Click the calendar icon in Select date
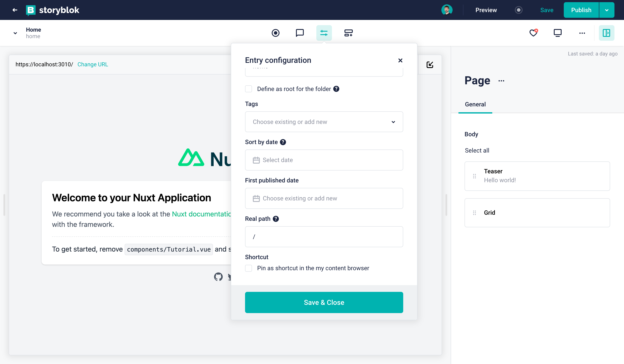The width and height of the screenshot is (624, 364). click(256, 160)
